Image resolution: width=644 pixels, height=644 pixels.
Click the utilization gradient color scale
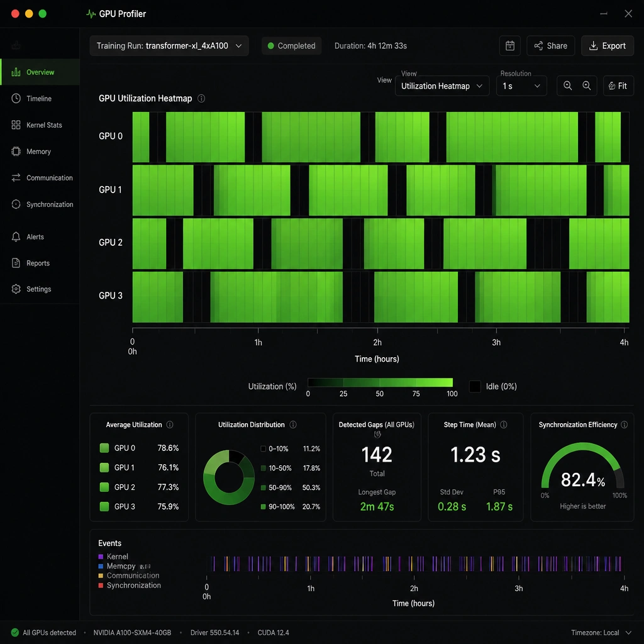(x=380, y=382)
